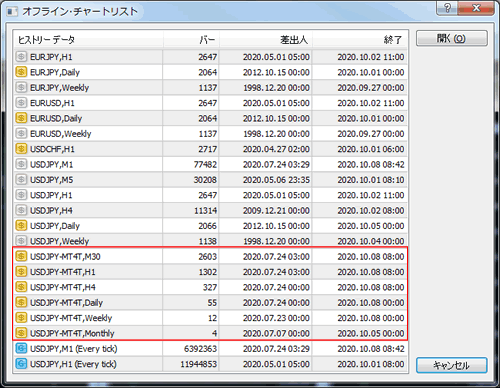Click the grey icon beside USDJPY,H4
The image size is (500, 388).
21,210
